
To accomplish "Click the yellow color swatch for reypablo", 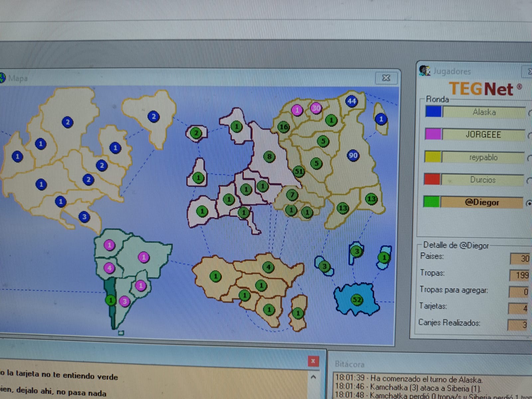I will [433, 157].
